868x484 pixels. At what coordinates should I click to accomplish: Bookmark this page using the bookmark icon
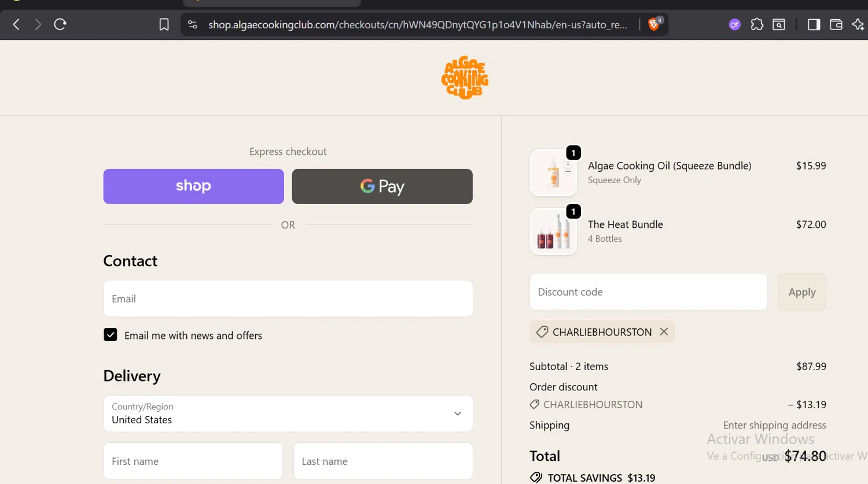pyautogui.click(x=164, y=24)
